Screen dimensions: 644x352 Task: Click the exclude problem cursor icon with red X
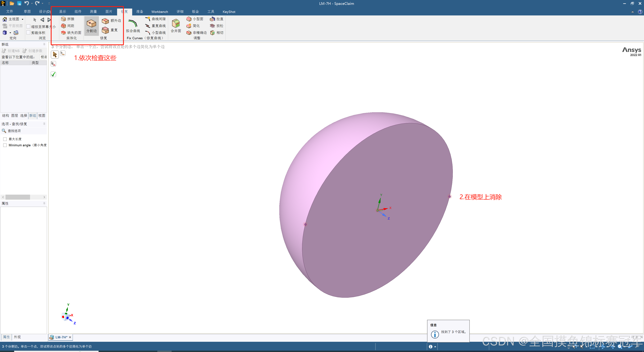pyautogui.click(x=53, y=64)
